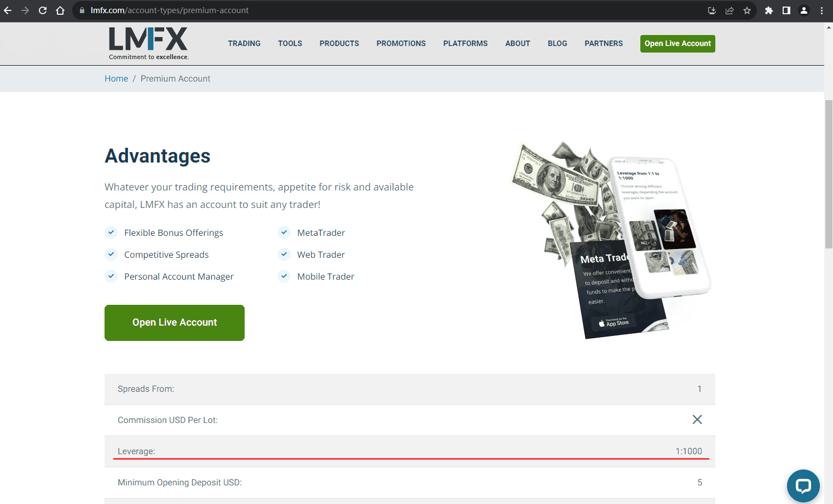Image resolution: width=833 pixels, height=504 pixels.
Task: Open the ABOUT menu
Action: click(x=518, y=44)
